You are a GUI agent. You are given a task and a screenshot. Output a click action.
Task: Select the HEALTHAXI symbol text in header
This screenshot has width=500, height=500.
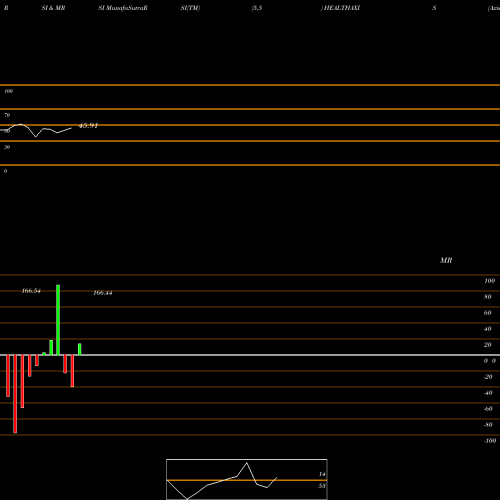[342, 8]
